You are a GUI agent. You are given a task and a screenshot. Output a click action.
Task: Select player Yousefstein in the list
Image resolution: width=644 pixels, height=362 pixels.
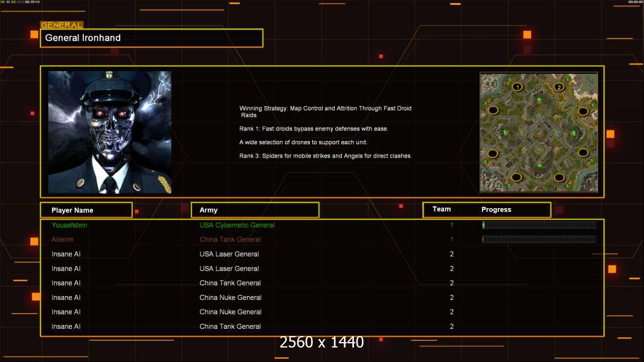click(x=69, y=225)
